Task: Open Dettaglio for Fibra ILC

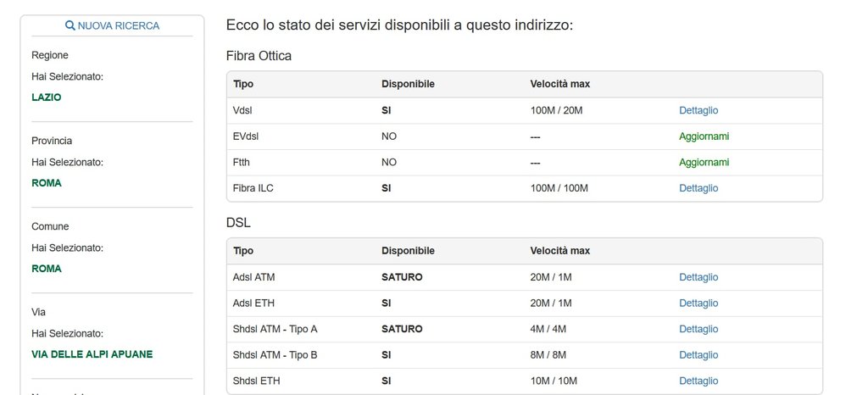Action: (x=698, y=188)
